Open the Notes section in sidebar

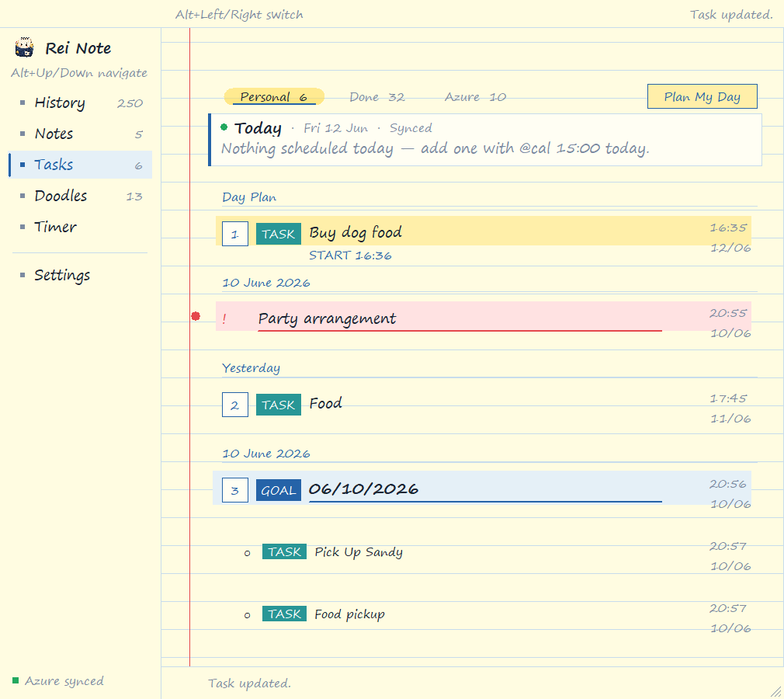pyautogui.click(x=81, y=134)
